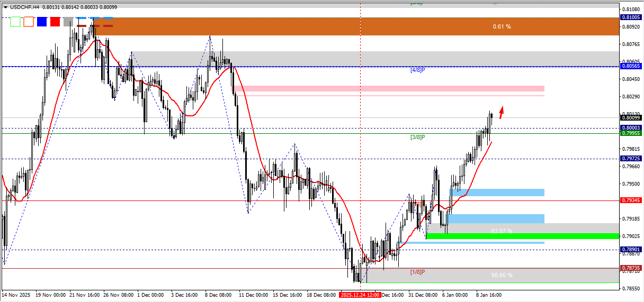Image resolution: width=644 pixels, height=302 pixels.
Task: Select the red 0.79345 price label
Action: (x=631, y=200)
